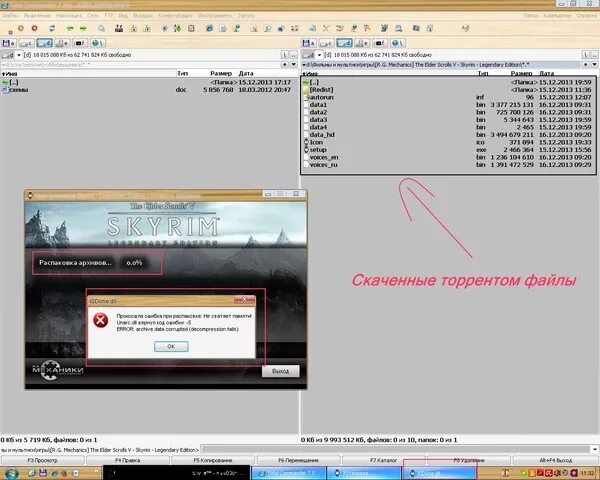Select the setup exe file row
This screenshot has width=600, height=480.
[x=448, y=150]
